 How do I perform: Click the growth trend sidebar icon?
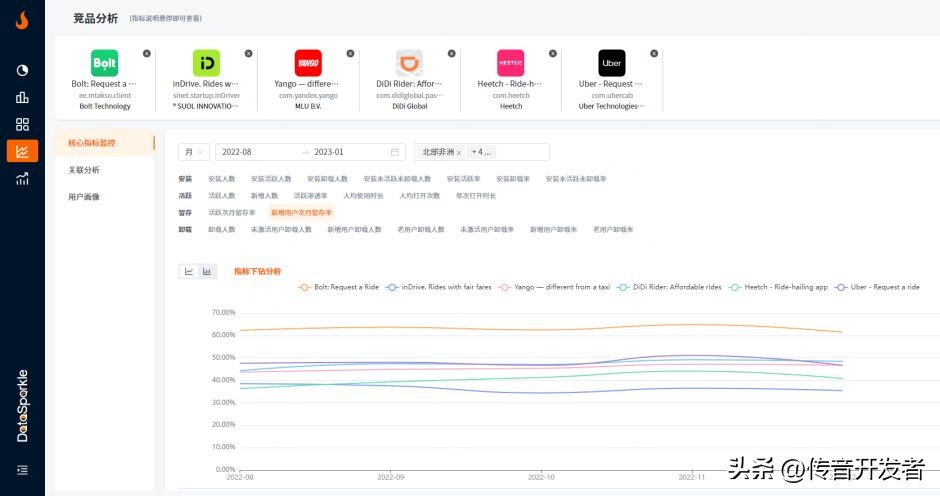pyautogui.click(x=22, y=179)
